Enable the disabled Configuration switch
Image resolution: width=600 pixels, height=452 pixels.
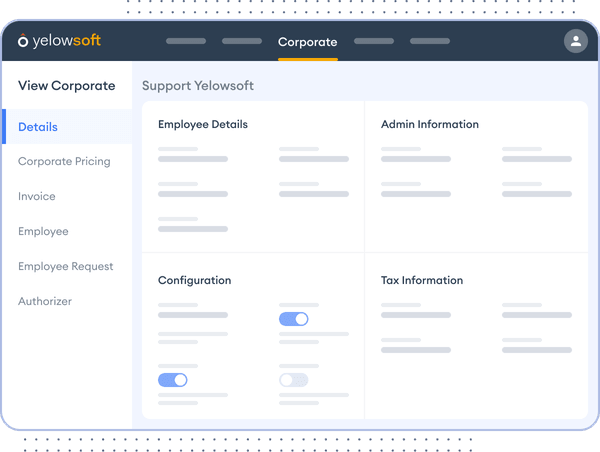pos(293,380)
